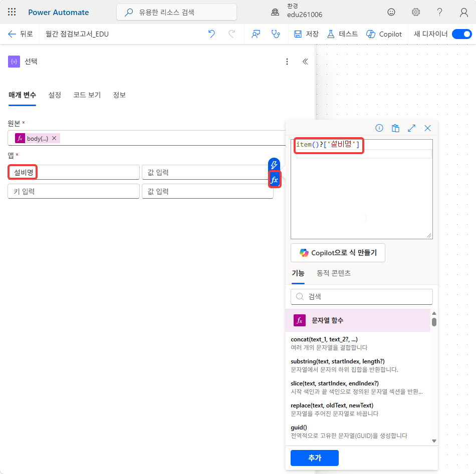Select the 동적 콘텐츠 tab

[334, 273]
